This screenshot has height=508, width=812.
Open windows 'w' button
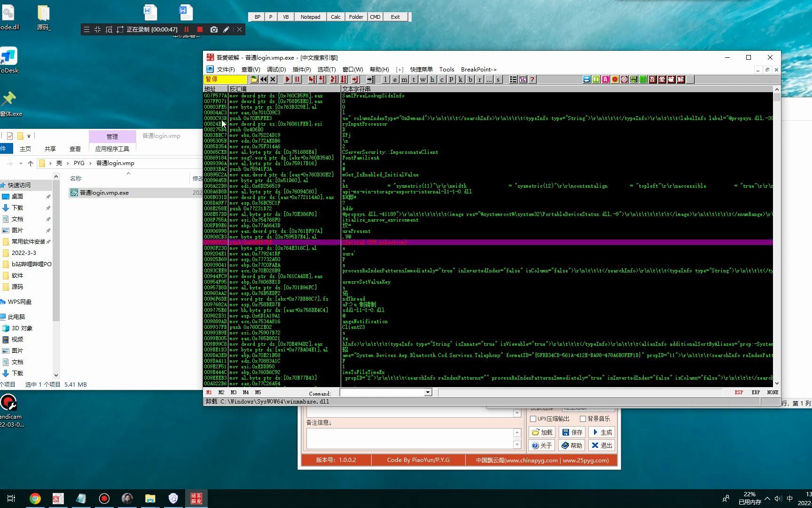pos(423,79)
